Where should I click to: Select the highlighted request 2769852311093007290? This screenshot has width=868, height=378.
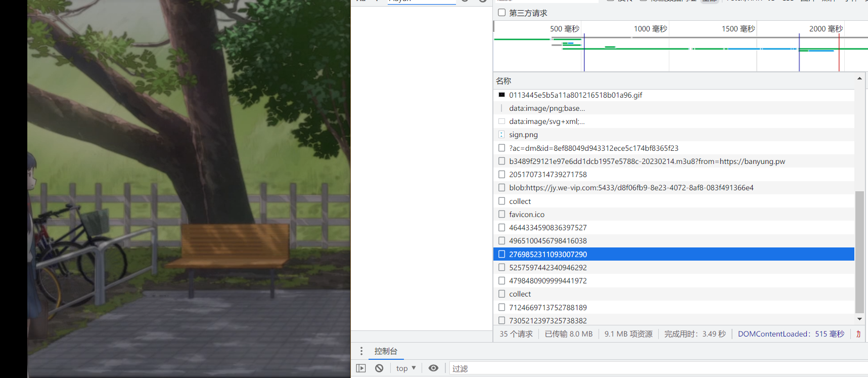pyautogui.click(x=548, y=255)
